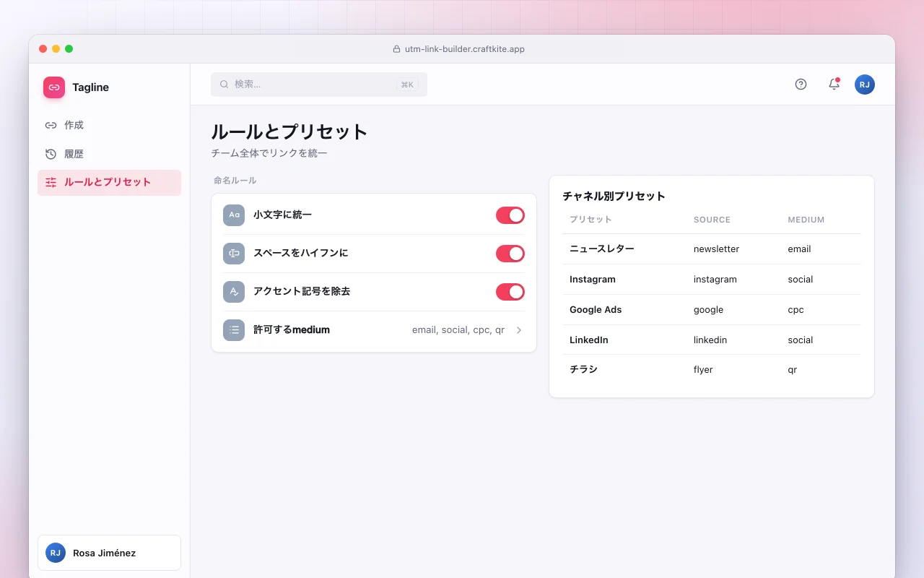Click the link icon beside 作成

point(51,125)
